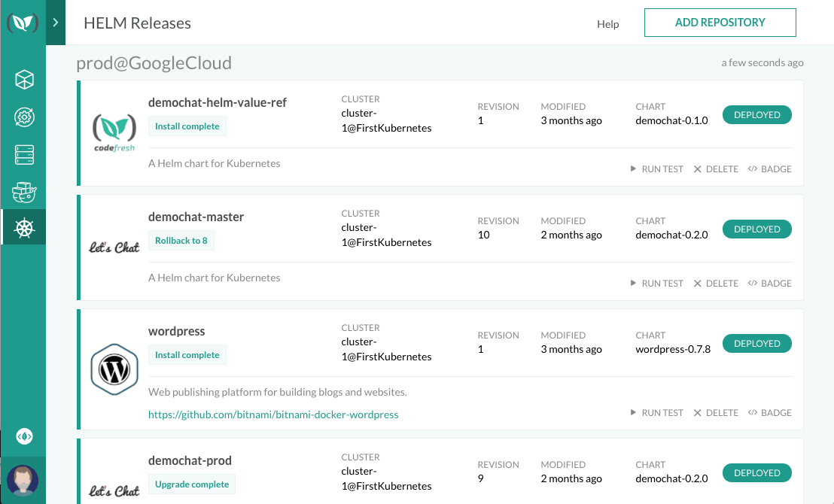
Task: Open the gear-cycle icon in the sidebar
Action: [x=24, y=117]
